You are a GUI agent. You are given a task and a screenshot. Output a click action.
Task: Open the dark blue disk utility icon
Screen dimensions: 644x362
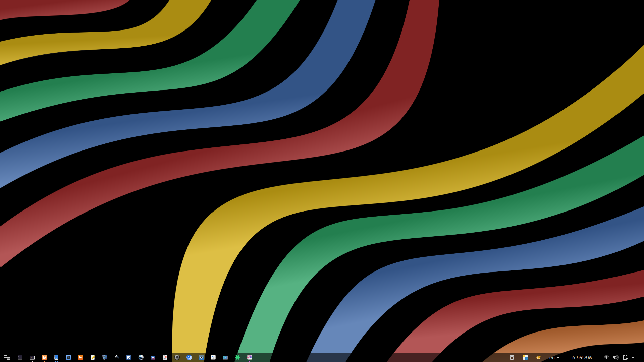point(153,357)
